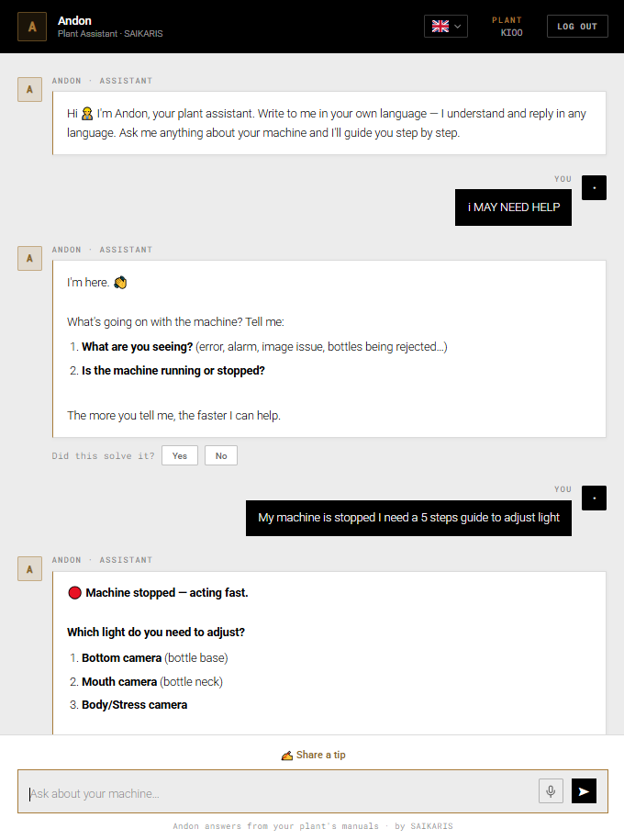Click the chevron beside the UK flag
Image resolution: width=624 pixels, height=840 pixels.
click(x=457, y=27)
